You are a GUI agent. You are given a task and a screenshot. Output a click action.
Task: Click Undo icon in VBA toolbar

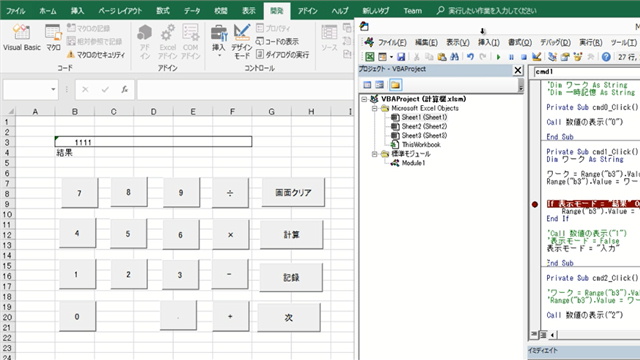pyautogui.click(x=470, y=57)
